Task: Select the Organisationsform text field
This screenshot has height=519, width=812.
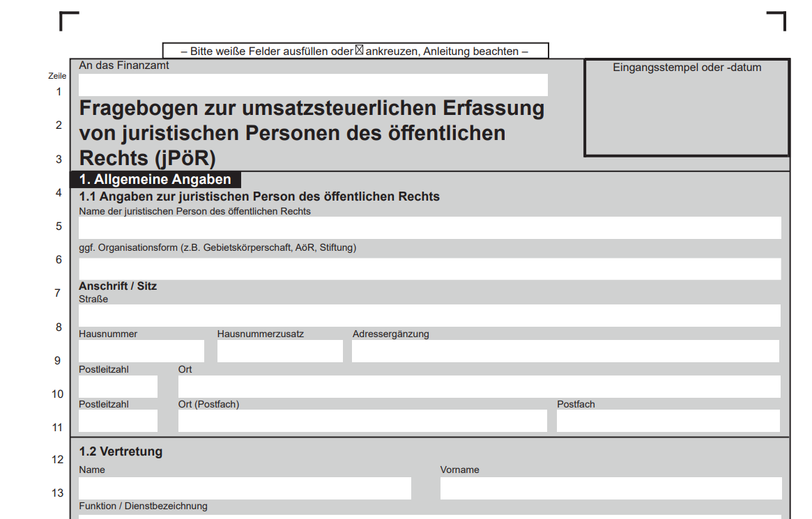Action: 429,269
